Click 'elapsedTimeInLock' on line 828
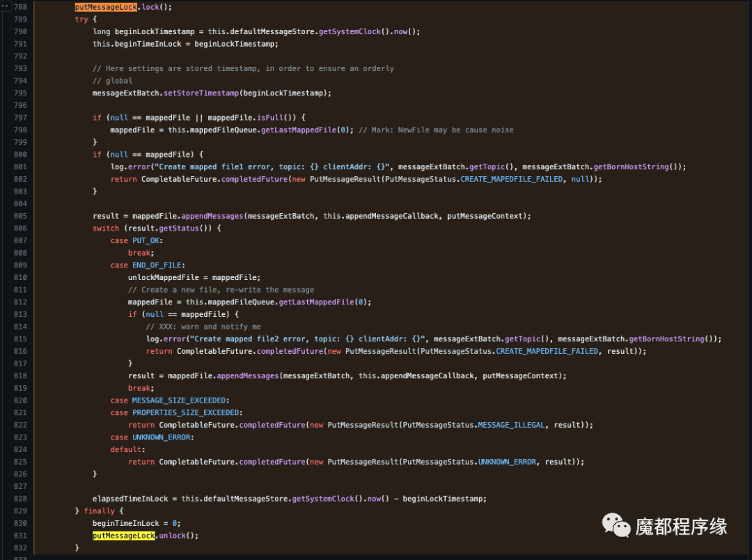This screenshot has width=752, height=560. pyautogui.click(x=130, y=499)
